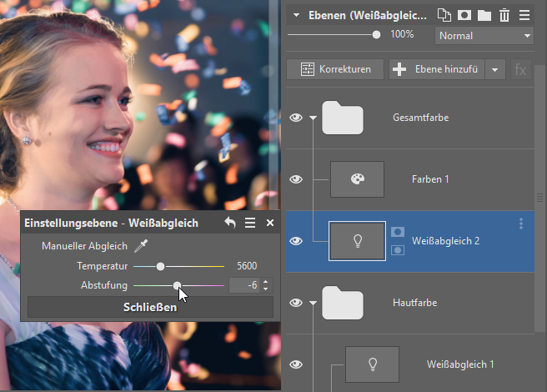The image size is (547, 392).
Task: Click the fx effects button
Action: [x=520, y=69]
